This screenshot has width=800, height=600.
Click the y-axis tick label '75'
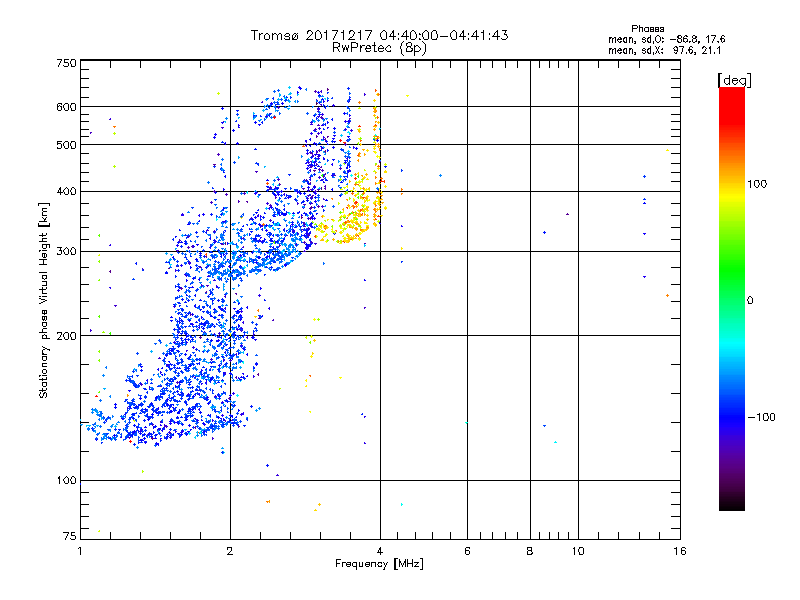click(x=69, y=536)
